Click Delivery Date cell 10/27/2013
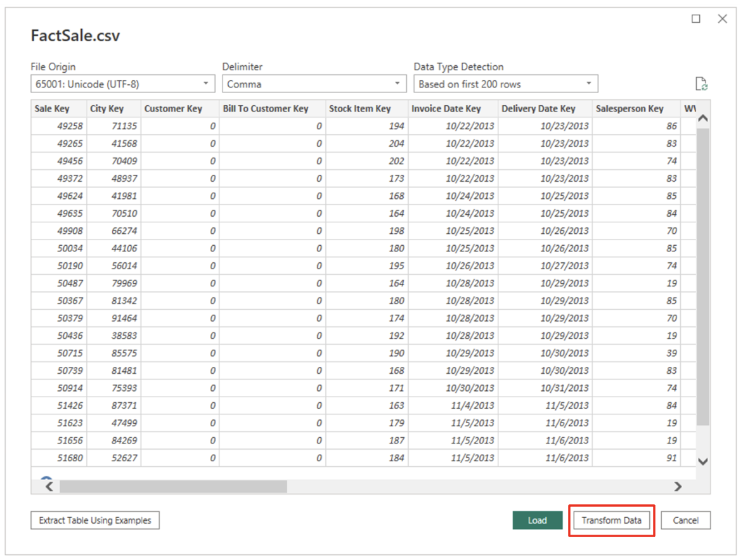 pyautogui.click(x=545, y=265)
